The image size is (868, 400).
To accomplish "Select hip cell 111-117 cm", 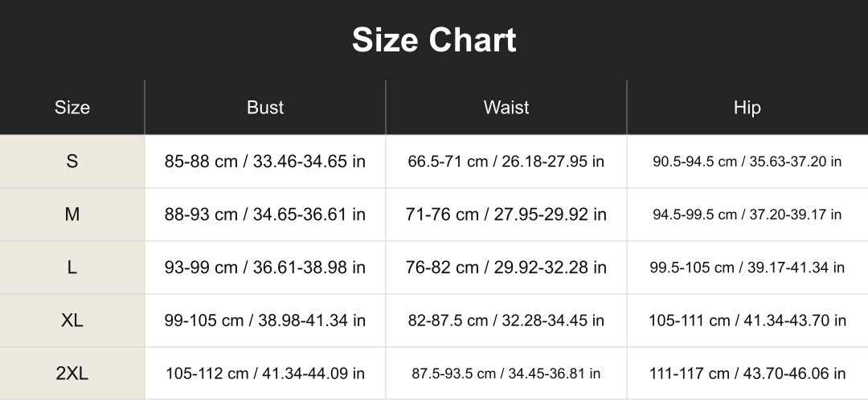I will point(747,373).
